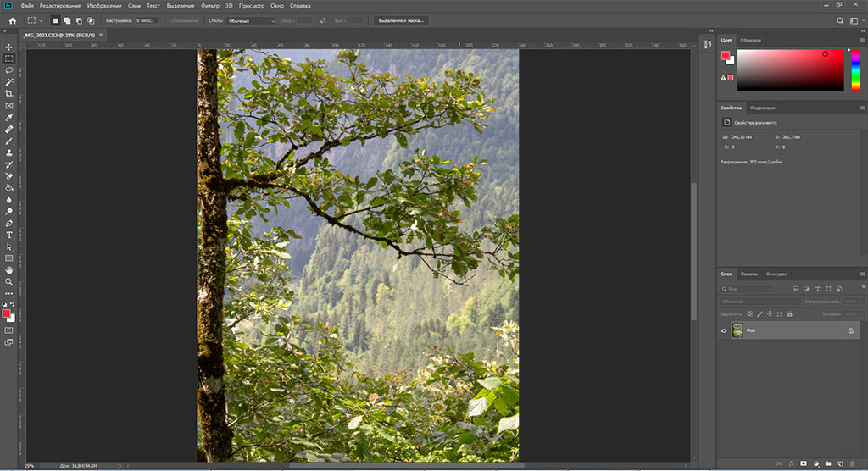Open the layer kind filter dropdown
Screen dimensions: 868x471
click(x=746, y=289)
